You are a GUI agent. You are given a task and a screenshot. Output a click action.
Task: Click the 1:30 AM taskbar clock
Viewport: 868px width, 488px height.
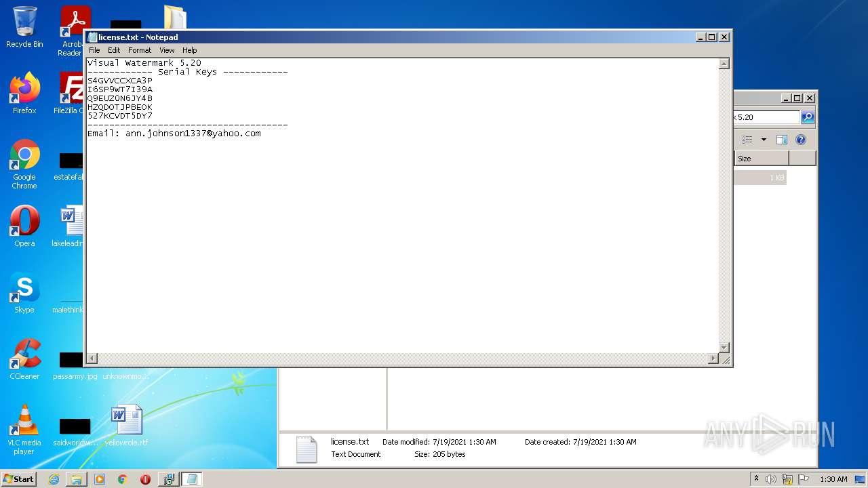833,479
